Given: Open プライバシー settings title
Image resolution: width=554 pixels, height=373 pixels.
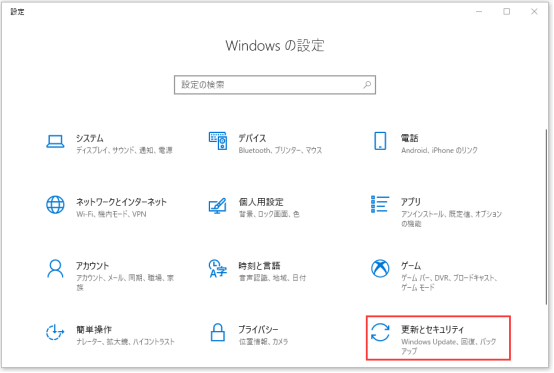Looking at the screenshot, I should 258,330.
